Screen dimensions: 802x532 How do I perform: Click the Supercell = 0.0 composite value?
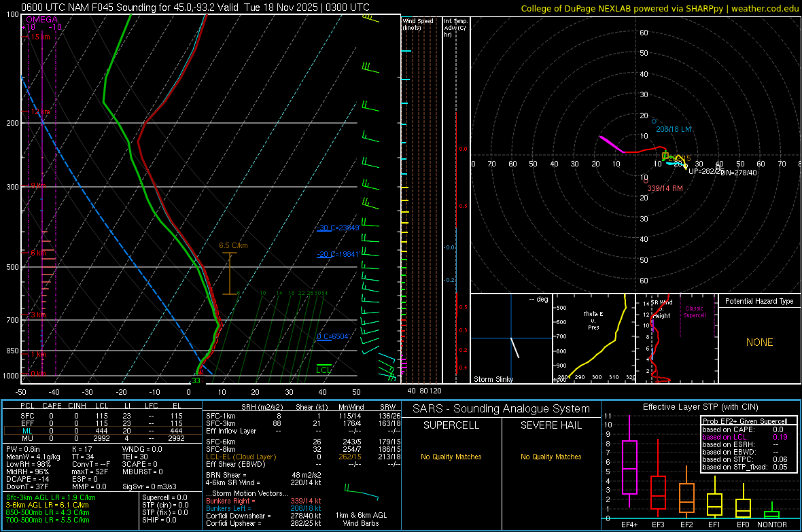point(164,498)
